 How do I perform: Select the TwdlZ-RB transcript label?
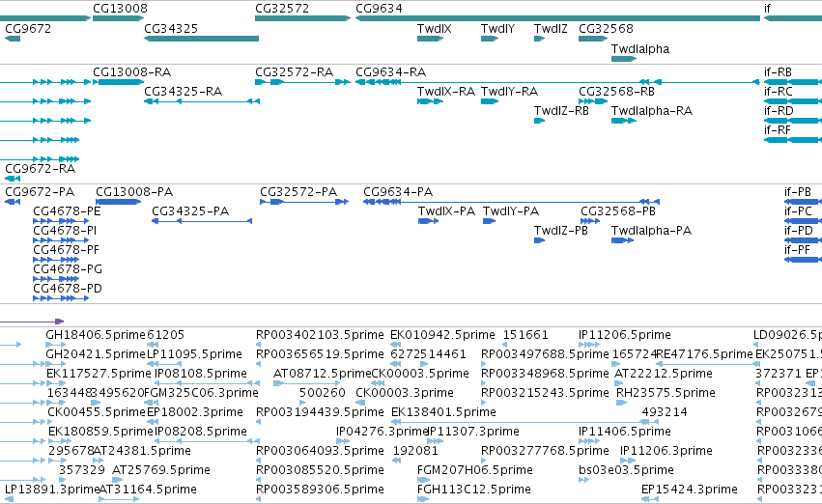tap(561, 110)
